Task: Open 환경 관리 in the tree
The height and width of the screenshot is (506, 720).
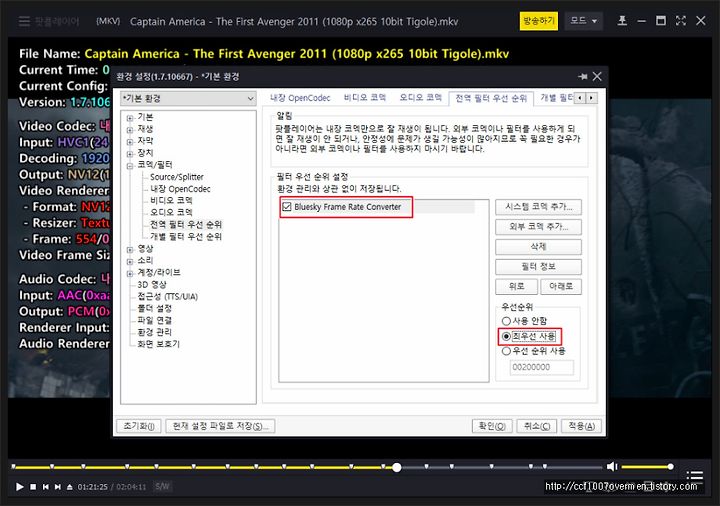Action: tap(154, 332)
